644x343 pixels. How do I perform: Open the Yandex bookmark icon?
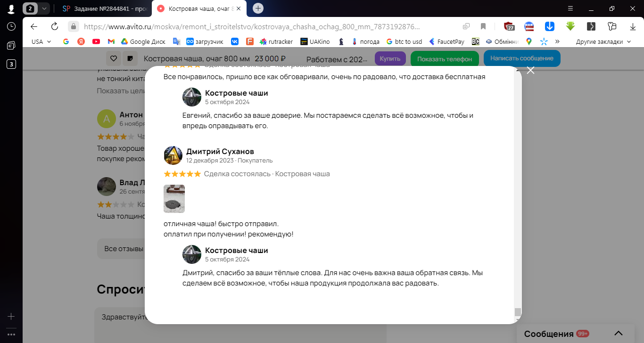[81, 41]
